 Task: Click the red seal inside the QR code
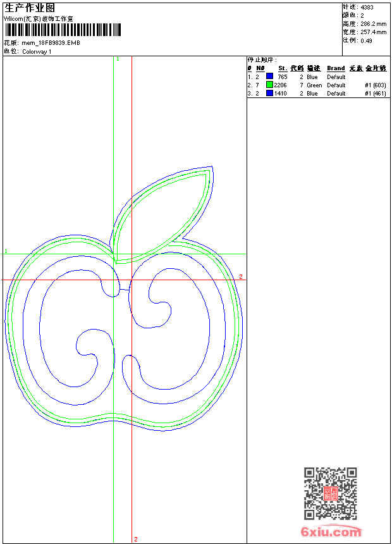point(331,494)
